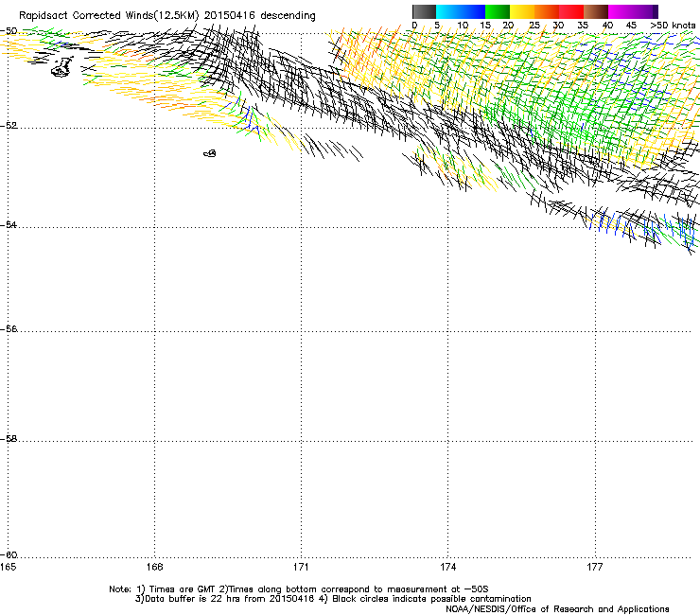Click the gray 0-5 knots color swatch
The width and height of the screenshot is (700, 615).
pyautogui.click(x=424, y=11)
